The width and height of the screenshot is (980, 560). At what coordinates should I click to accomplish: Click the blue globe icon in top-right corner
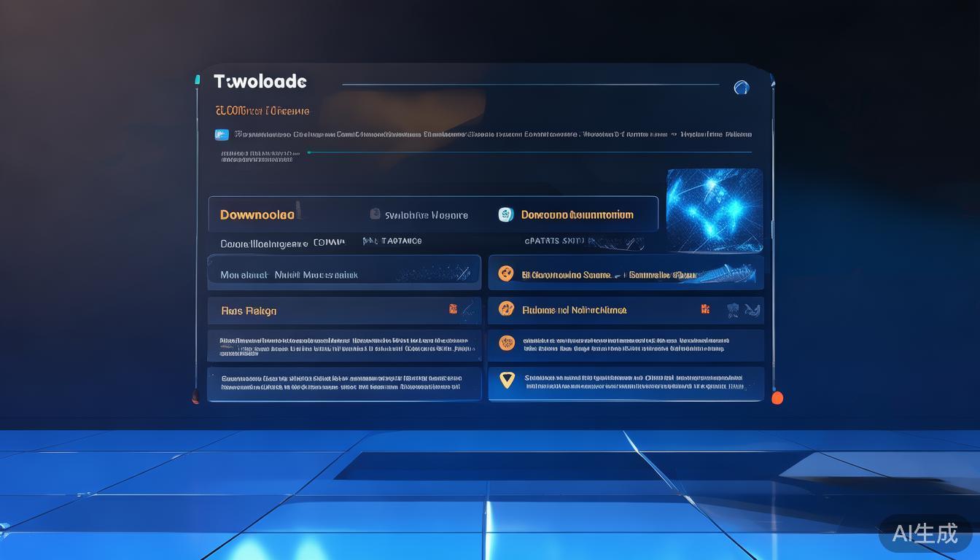click(742, 87)
